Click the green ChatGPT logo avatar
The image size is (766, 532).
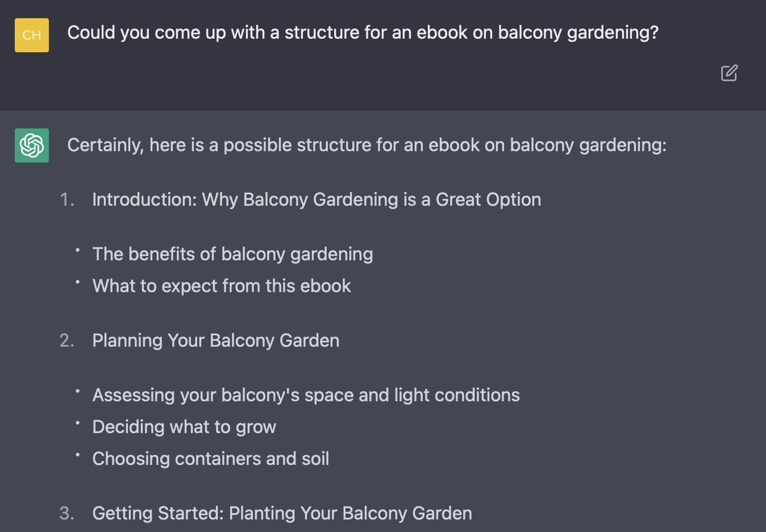click(32, 146)
